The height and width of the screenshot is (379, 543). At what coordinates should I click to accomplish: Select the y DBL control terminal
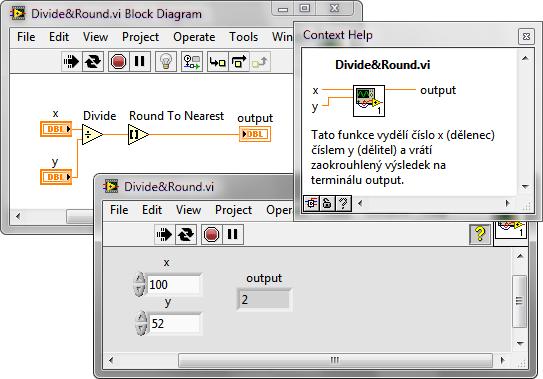coord(56,177)
